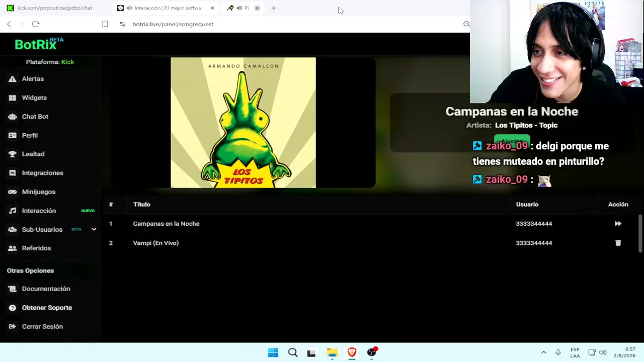
Task: Switch to the Interacción browser tab
Action: click(x=166, y=8)
